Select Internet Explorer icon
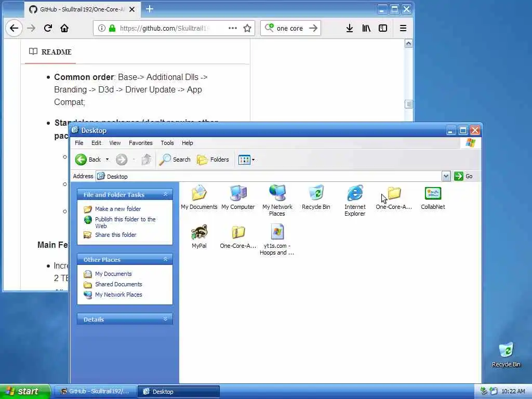 [355, 200]
